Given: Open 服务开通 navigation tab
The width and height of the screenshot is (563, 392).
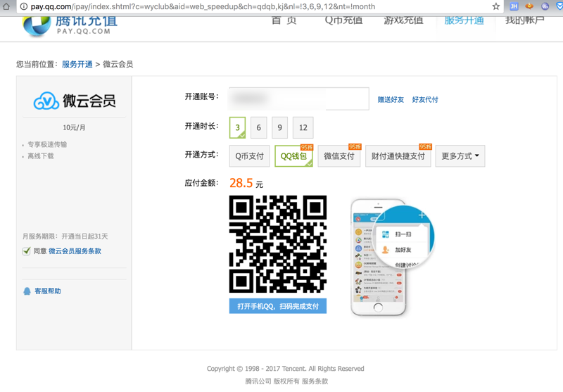Looking at the screenshot, I should pos(464,20).
